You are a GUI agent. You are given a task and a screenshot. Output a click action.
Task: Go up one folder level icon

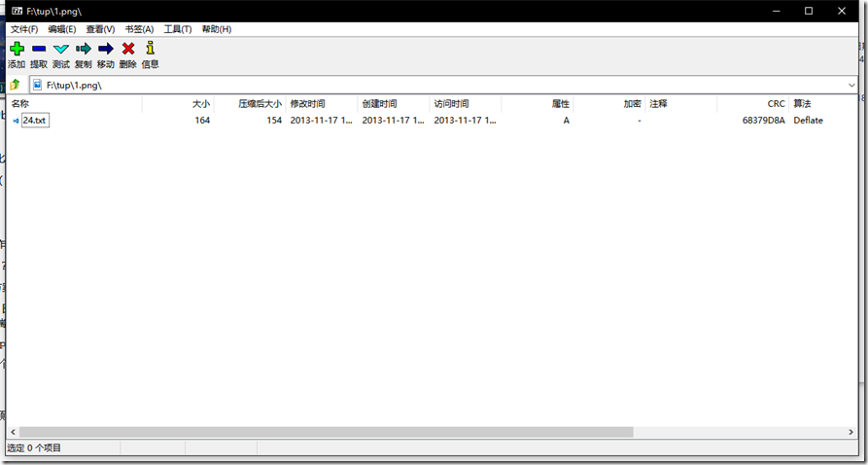point(15,85)
